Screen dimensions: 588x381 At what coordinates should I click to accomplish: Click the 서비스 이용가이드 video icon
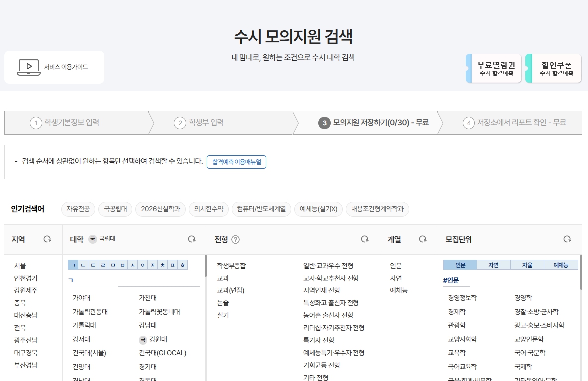click(28, 67)
